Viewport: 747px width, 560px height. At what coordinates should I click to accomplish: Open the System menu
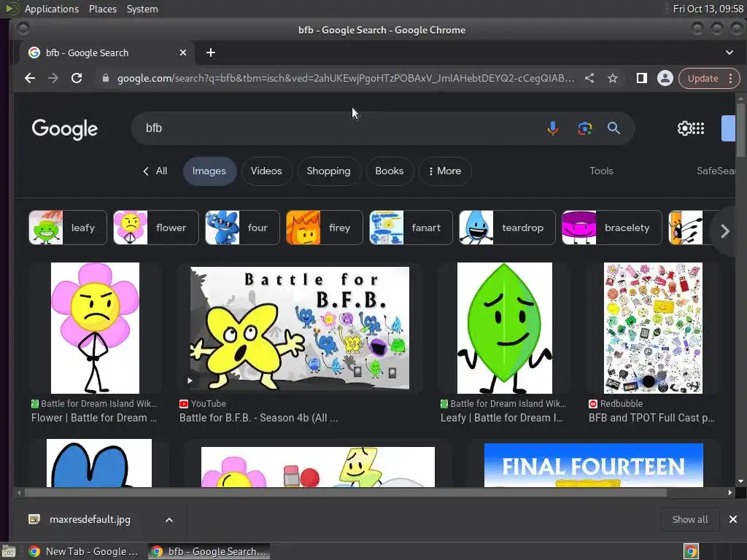click(142, 9)
